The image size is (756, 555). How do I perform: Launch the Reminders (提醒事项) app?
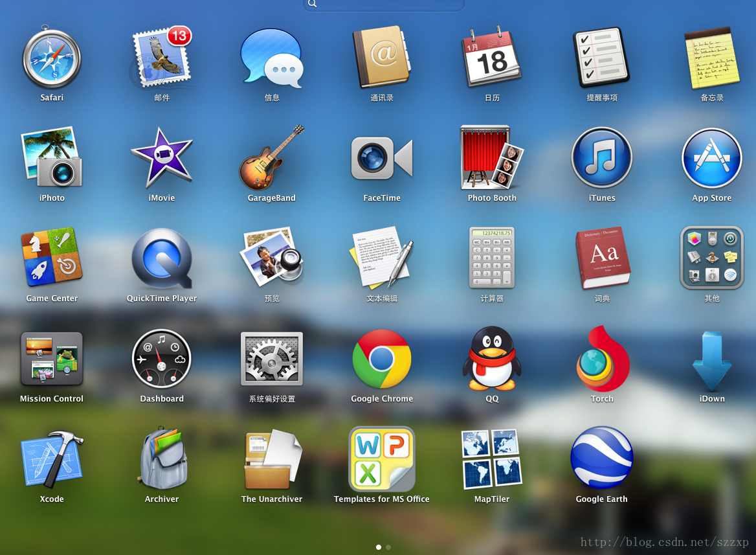click(x=602, y=58)
